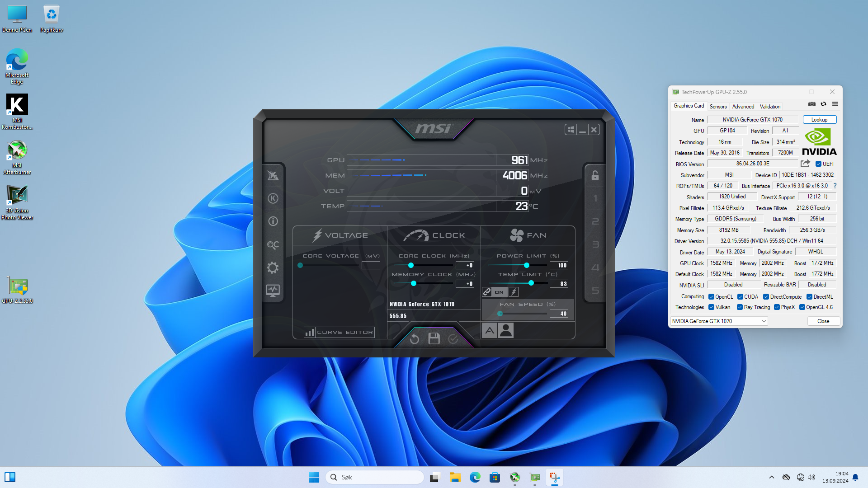Open the Curve Editor in Afterburner

(x=339, y=333)
